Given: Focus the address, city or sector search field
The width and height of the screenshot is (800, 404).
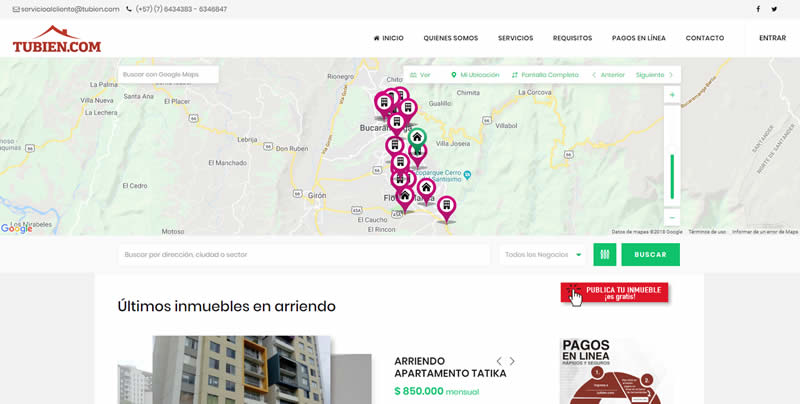Looking at the screenshot, I should point(304,255).
